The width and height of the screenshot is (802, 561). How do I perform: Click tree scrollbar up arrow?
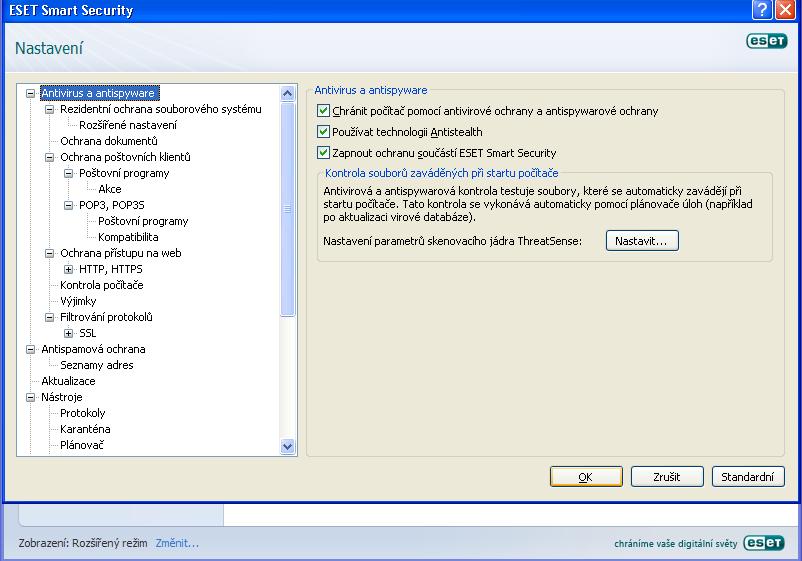pos(287,93)
